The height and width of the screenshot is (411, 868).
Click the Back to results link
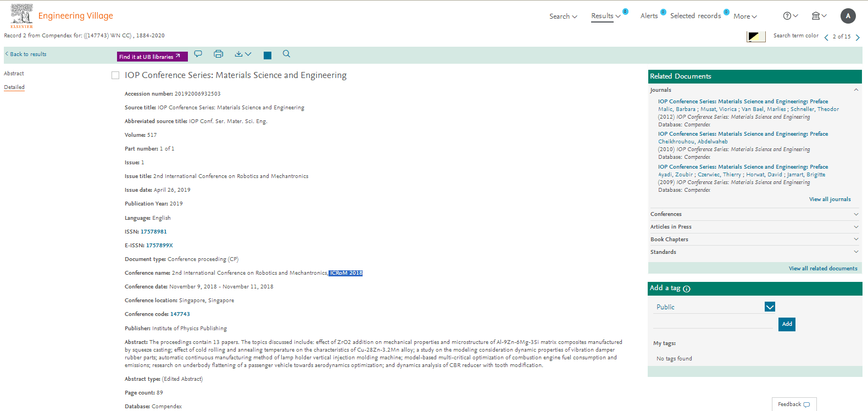tap(26, 54)
